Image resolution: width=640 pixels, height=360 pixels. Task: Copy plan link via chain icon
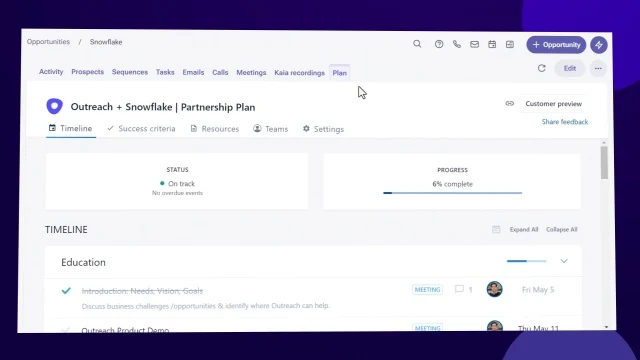(x=509, y=104)
